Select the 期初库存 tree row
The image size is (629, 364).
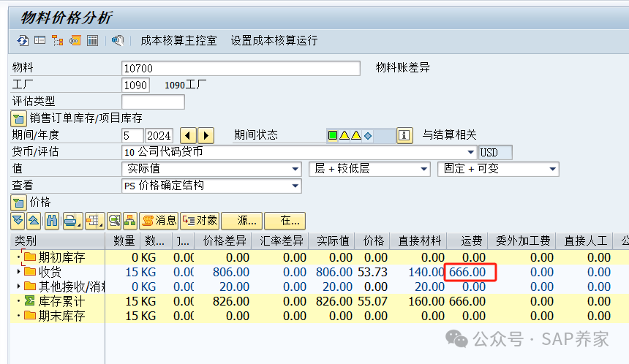[61, 257]
